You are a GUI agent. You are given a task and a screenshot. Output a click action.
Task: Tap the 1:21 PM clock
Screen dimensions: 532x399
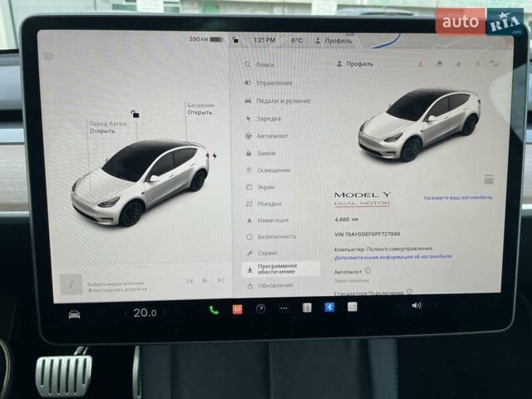pos(264,40)
